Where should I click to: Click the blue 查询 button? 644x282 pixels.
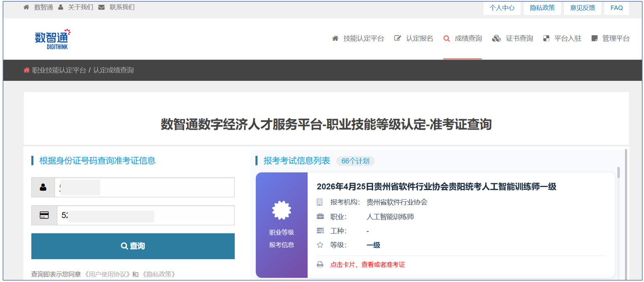[x=133, y=246]
